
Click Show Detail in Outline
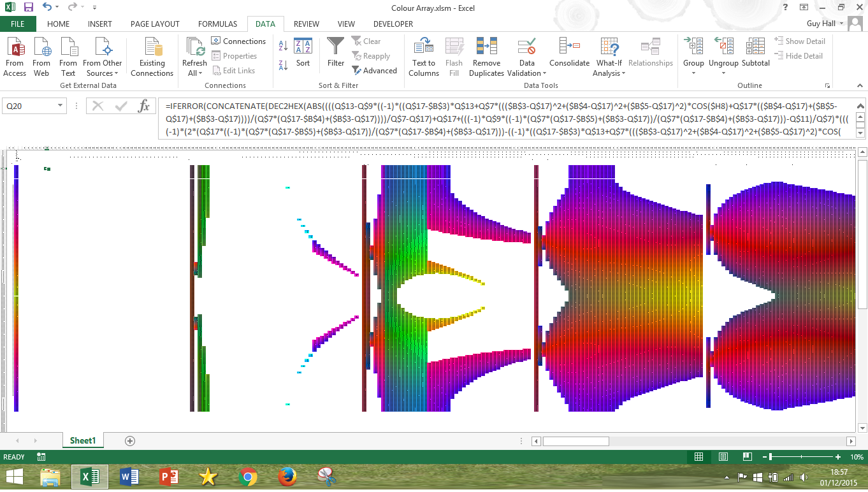(x=800, y=41)
